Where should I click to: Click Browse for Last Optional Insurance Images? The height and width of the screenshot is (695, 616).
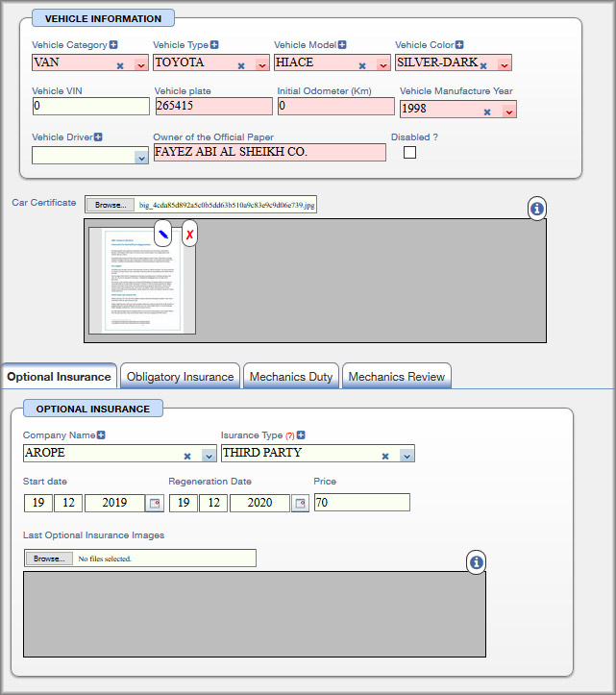coord(48,558)
